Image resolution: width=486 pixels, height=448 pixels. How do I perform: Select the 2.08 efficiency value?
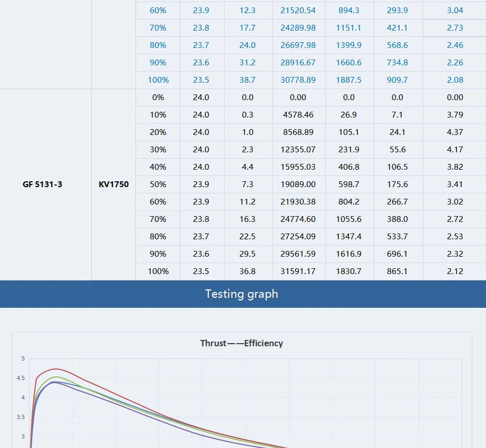pos(454,80)
